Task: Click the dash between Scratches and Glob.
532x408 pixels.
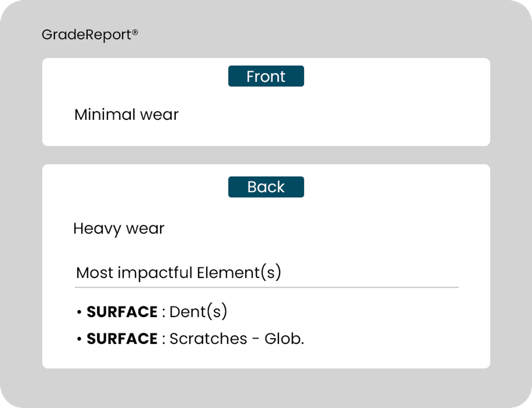Action: click(x=256, y=339)
